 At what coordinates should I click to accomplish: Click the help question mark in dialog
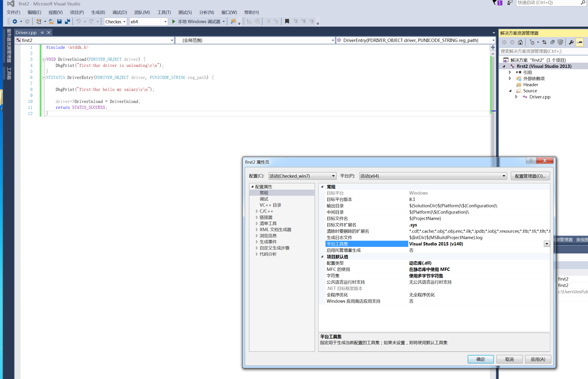tap(531, 160)
